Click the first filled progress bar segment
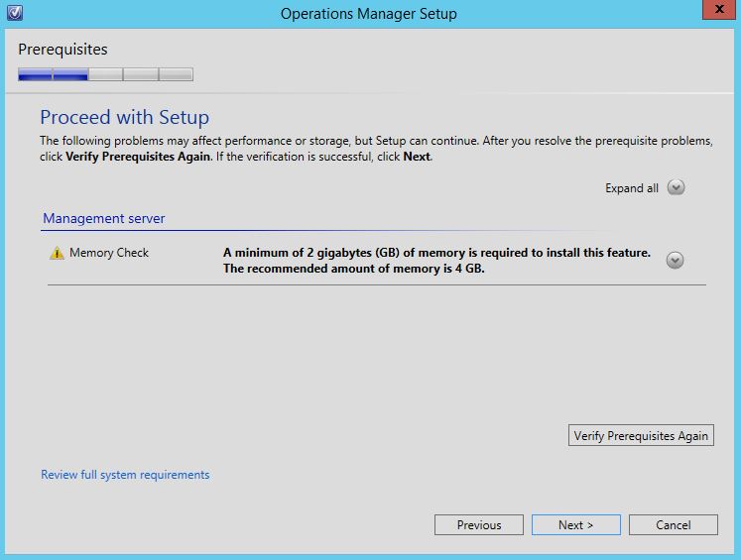Screen dimensions: 741x560 (x=36, y=74)
